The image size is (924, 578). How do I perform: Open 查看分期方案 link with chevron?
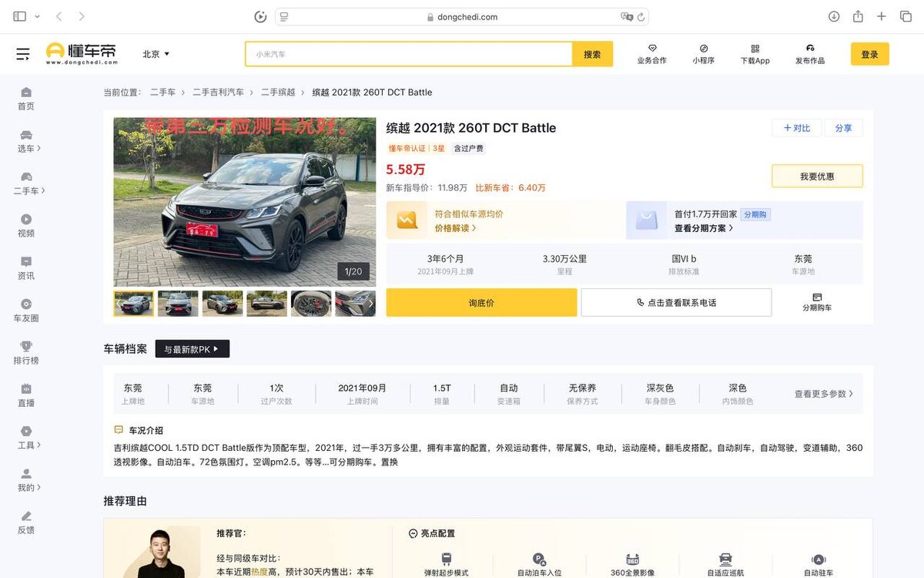tap(704, 228)
